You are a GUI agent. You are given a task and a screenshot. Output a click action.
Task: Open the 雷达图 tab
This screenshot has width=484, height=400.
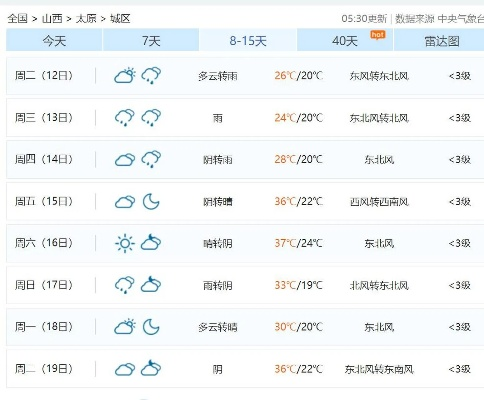441,40
